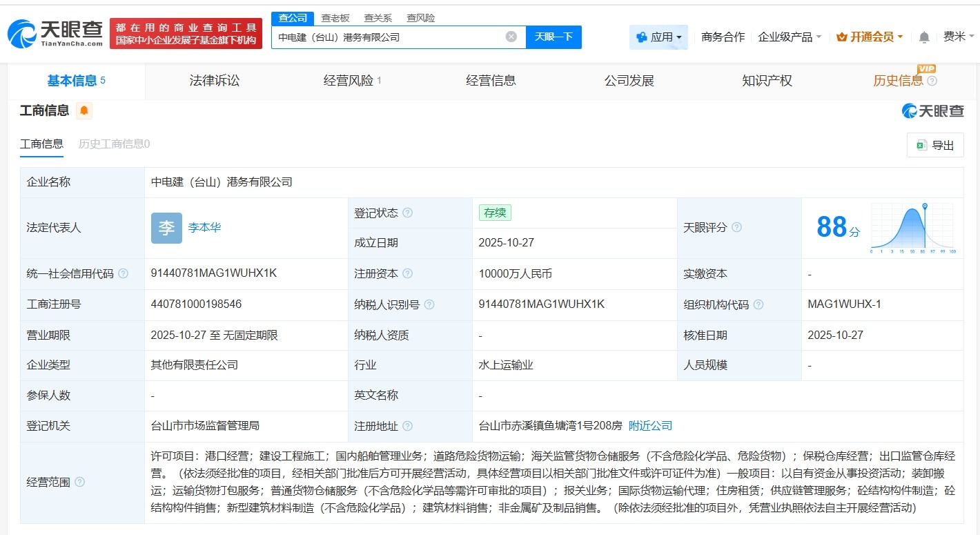Open notifications via the bell icon
This screenshot has width=980, height=535.
click(x=923, y=37)
